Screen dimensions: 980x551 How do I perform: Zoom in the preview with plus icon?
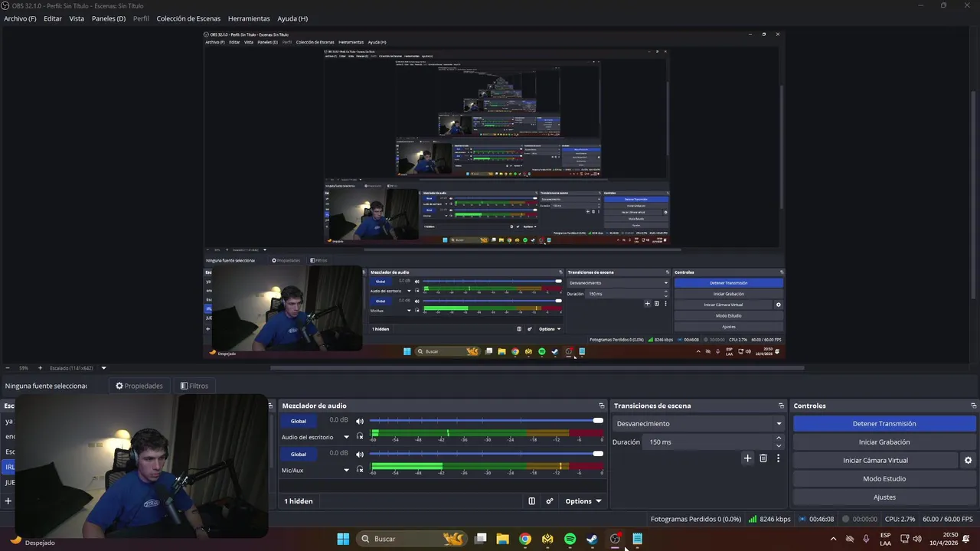40,368
